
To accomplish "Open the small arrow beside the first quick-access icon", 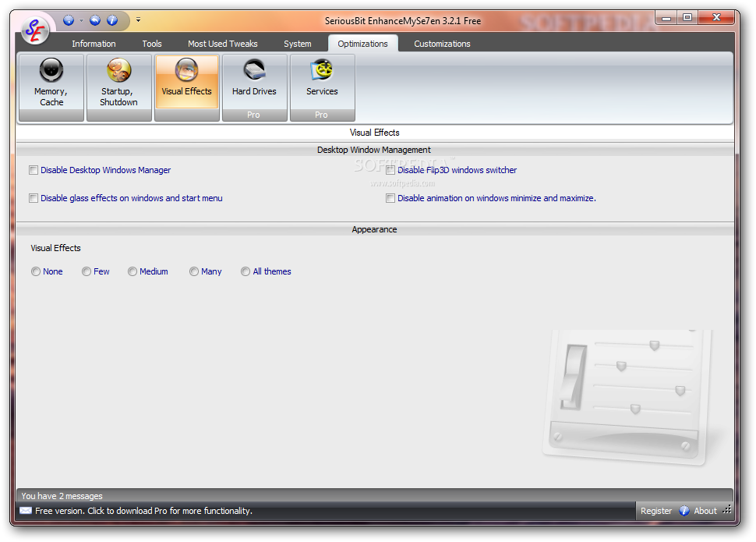I will (x=81, y=20).
